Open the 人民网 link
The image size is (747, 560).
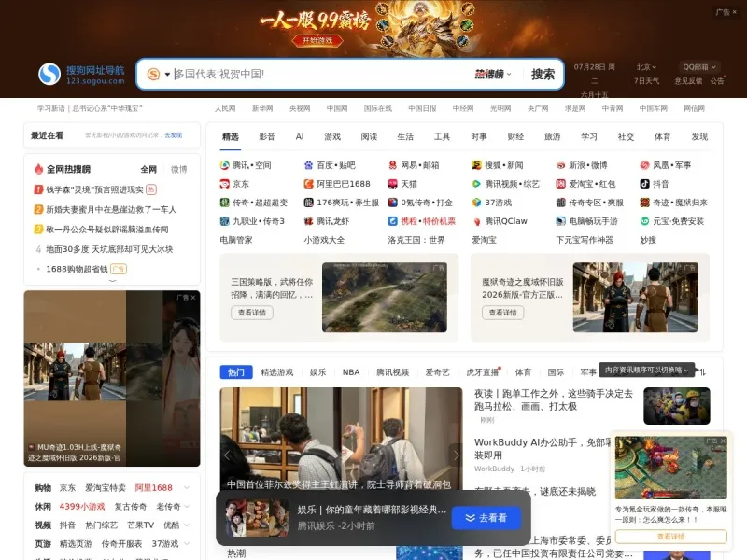pos(225,108)
